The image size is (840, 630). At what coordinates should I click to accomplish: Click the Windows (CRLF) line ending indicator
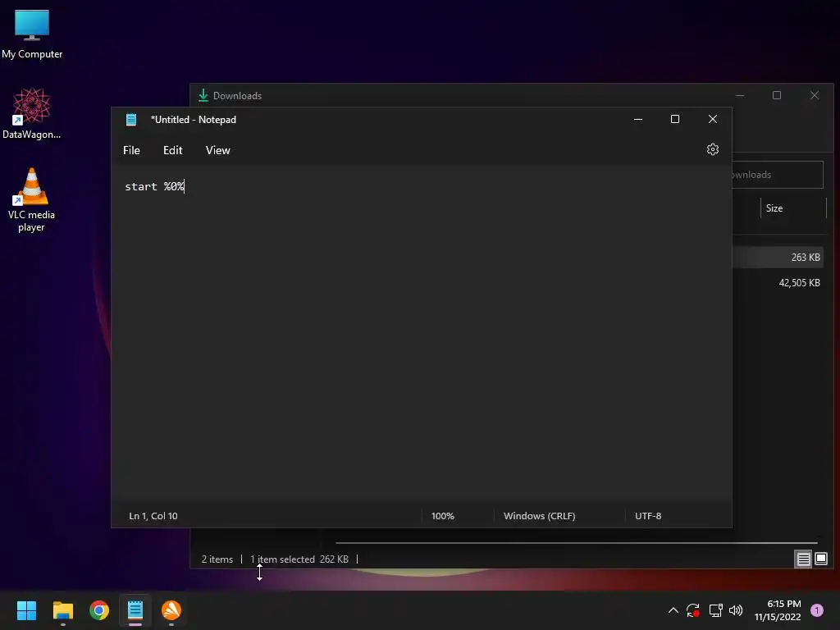point(540,516)
